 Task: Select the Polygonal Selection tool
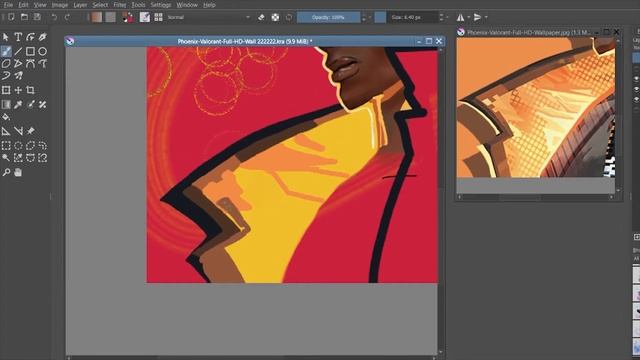(x=30, y=146)
